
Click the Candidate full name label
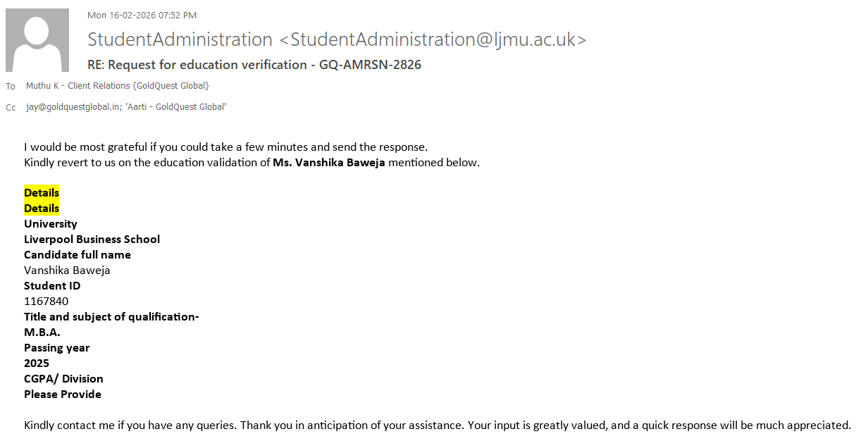coord(77,255)
